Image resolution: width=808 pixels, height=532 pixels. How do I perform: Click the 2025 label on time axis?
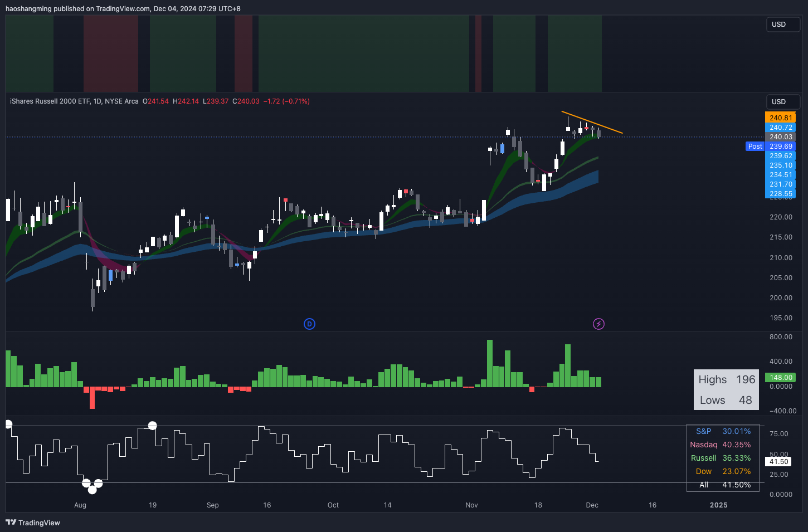point(718,505)
